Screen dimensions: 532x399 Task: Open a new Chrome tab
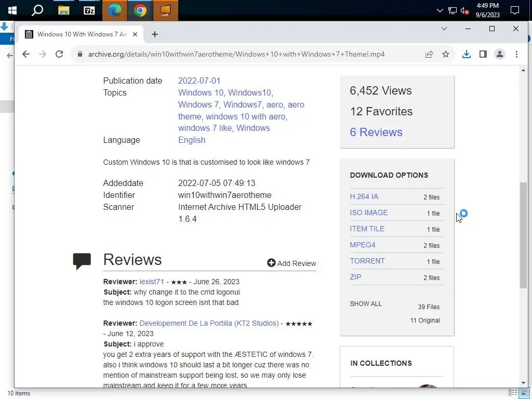(155, 34)
